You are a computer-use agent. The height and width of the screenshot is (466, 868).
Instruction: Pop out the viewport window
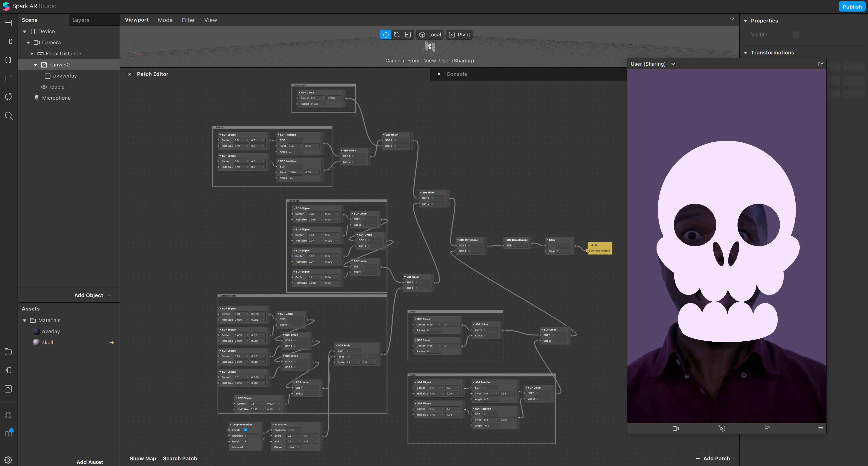coord(732,20)
